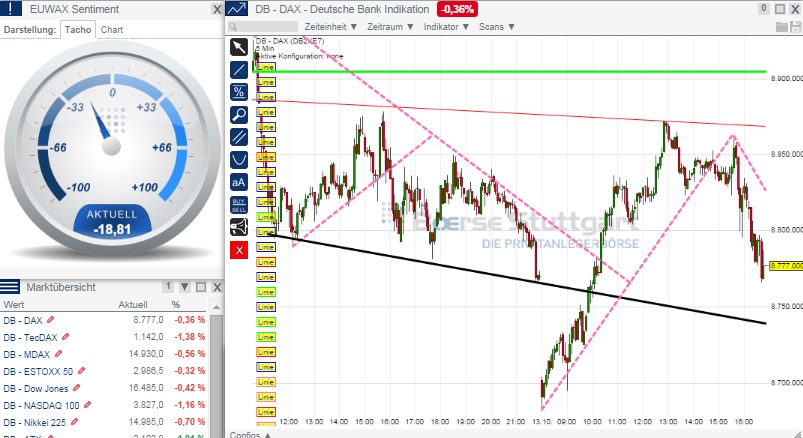The height and width of the screenshot is (438, 803).
Task: Open the Marktübersicht hamburger menu icon
Action: click(x=10, y=287)
